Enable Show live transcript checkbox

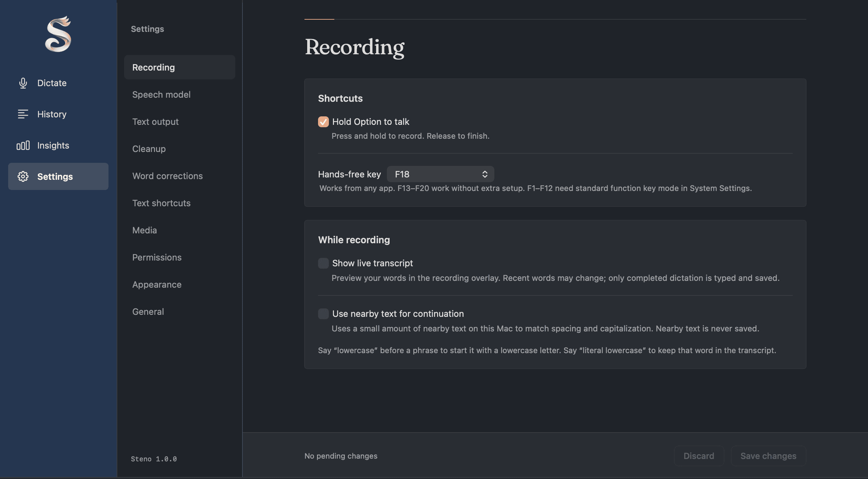323,263
